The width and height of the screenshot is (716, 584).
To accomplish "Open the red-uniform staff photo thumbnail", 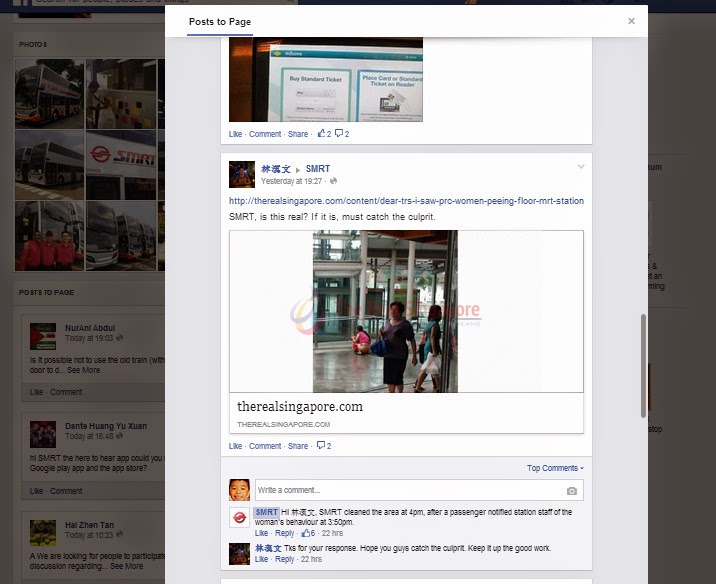I will 49,236.
